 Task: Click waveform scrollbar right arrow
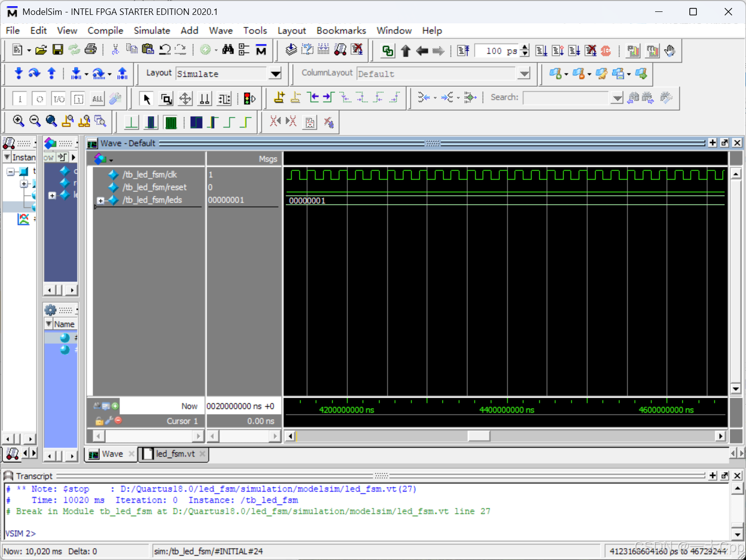click(x=720, y=436)
